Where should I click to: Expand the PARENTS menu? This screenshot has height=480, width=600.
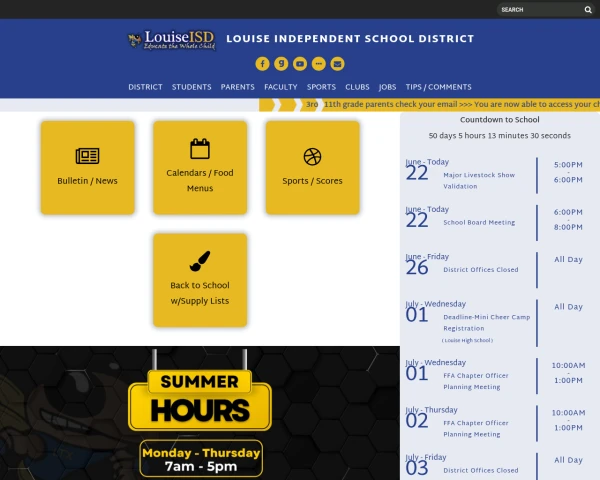238,87
